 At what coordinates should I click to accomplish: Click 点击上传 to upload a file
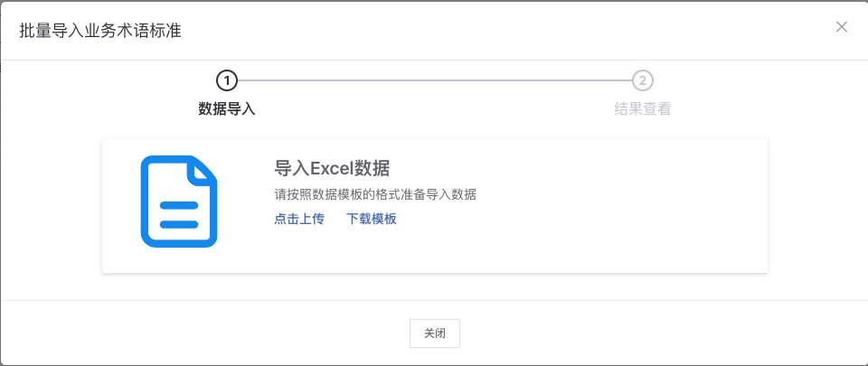[x=299, y=219]
